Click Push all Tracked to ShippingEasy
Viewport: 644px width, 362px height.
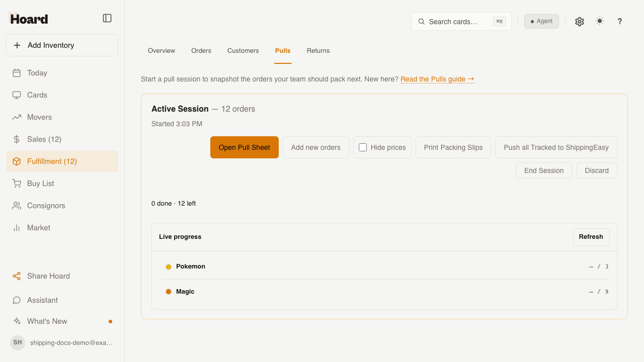point(556,147)
